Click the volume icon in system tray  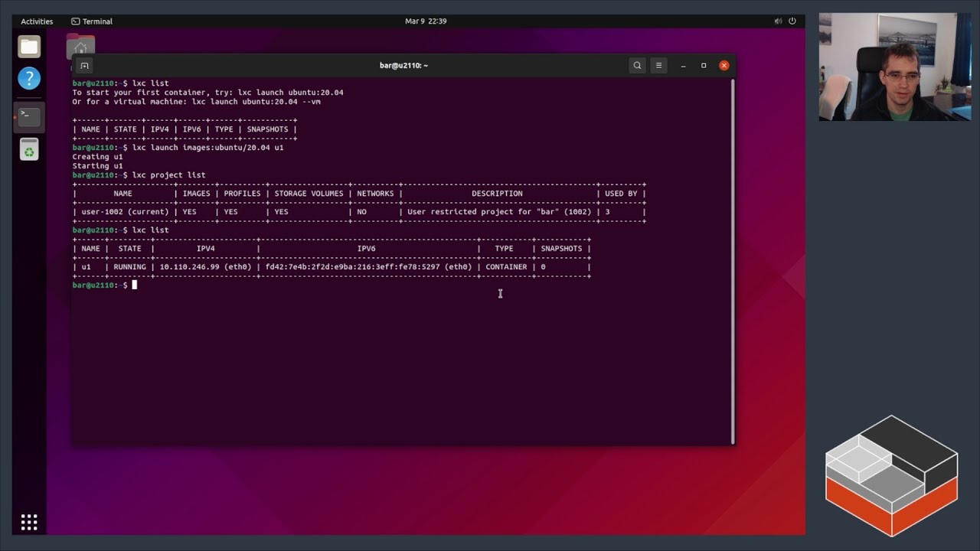pyautogui.click(x=778, y=21)
